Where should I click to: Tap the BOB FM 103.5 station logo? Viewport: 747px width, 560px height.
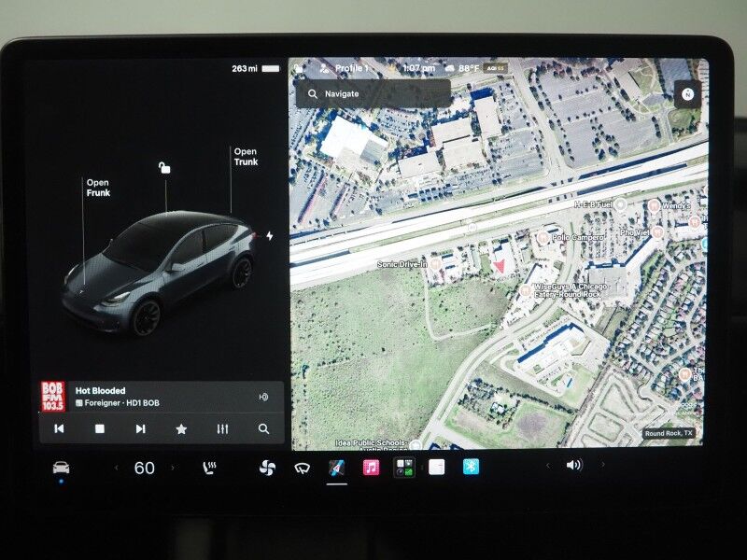[52, 396]
